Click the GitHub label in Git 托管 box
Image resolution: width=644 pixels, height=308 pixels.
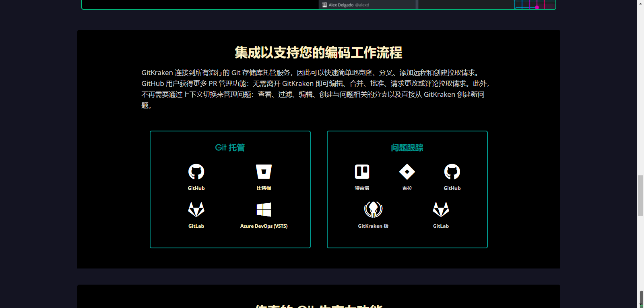click(x=196, y=188)
